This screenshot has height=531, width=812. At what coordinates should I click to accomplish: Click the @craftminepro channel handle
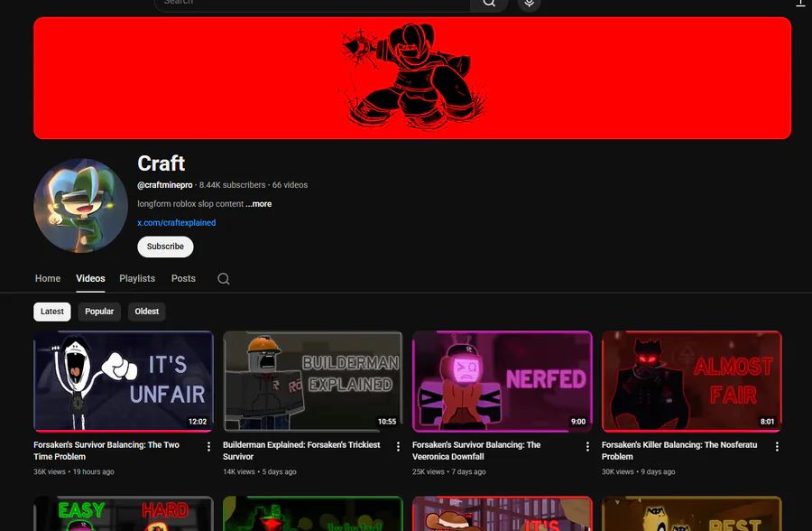[165, 185]
